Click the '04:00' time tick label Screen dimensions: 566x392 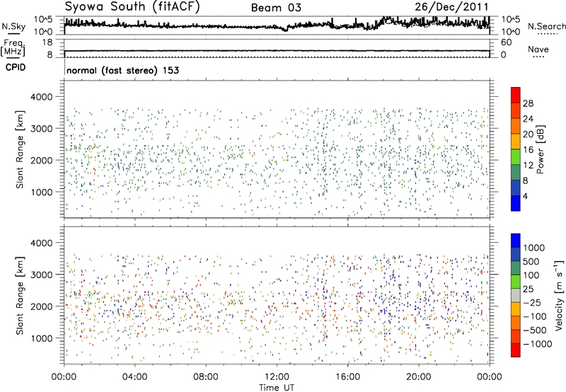pyautogui.click(x=134, y=377)
